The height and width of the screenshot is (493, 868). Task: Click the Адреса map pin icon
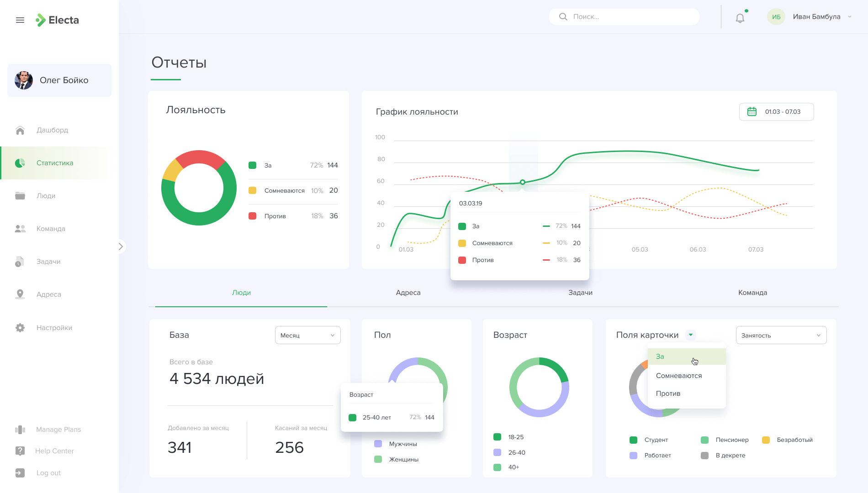click(20, 294)
